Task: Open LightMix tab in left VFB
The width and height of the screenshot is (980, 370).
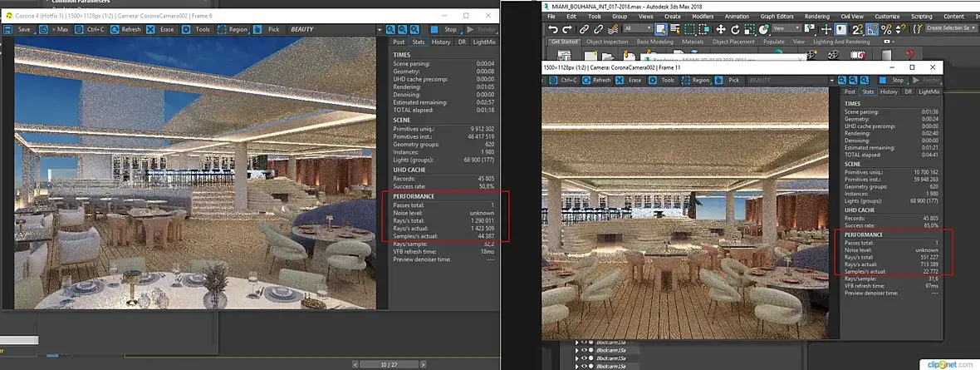Action: click(x=483, y=42)
